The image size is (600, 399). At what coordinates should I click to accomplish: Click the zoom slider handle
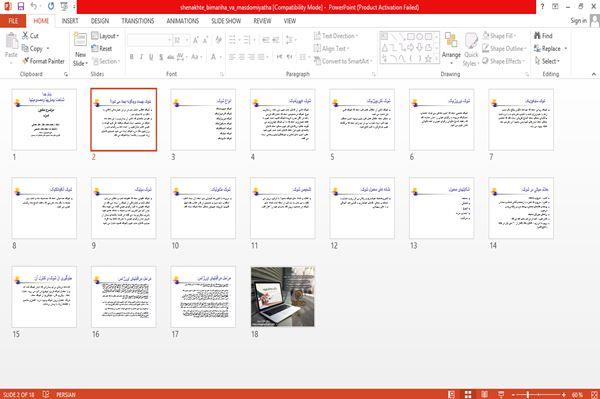point(528,394)
